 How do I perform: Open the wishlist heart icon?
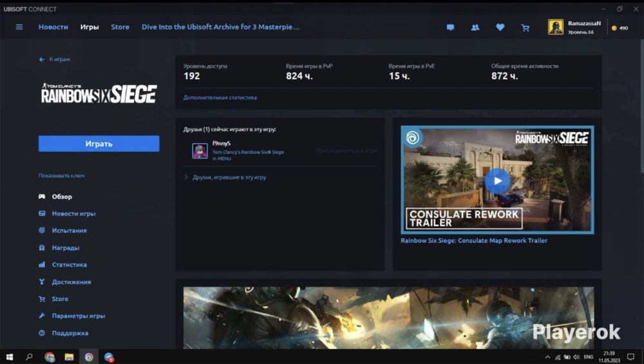tap(500, 28)
